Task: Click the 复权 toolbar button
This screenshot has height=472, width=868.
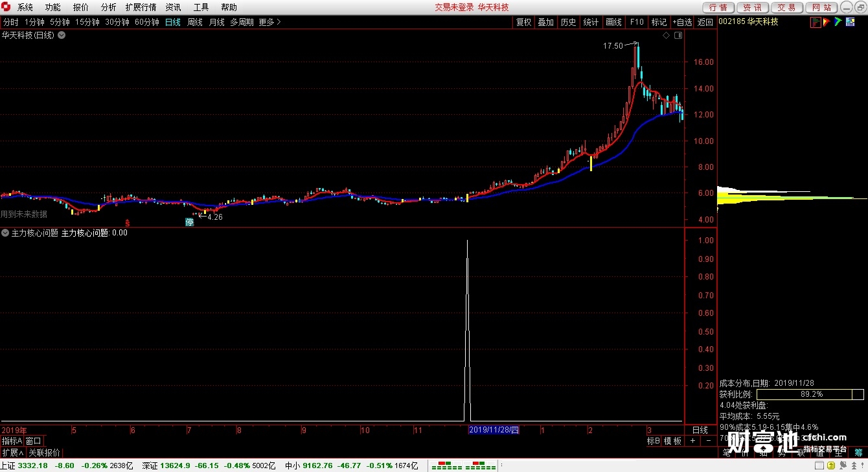Action: pyautogui.click(x=523, y=22)
